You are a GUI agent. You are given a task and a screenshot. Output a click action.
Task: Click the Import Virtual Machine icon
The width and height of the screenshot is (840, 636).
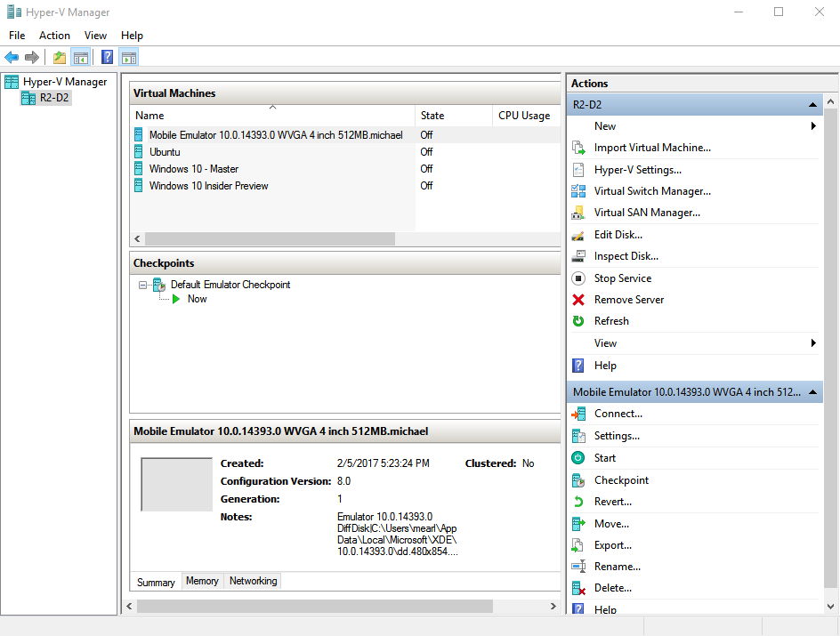click(578, 148)
